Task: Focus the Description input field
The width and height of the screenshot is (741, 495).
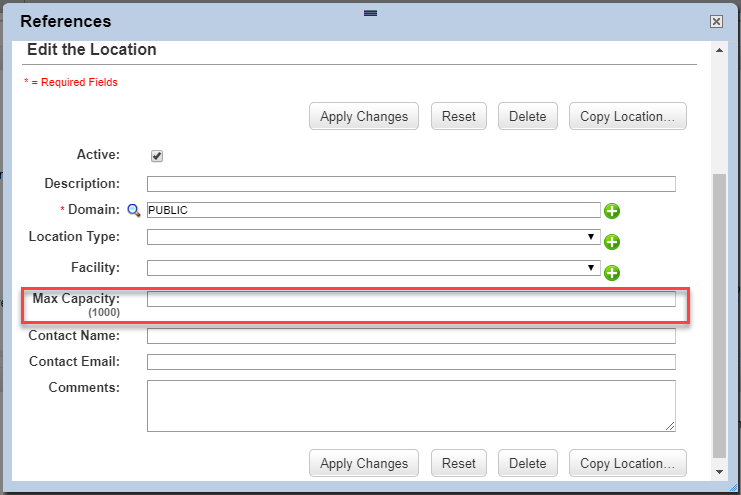Action: [x=411, y=184]
